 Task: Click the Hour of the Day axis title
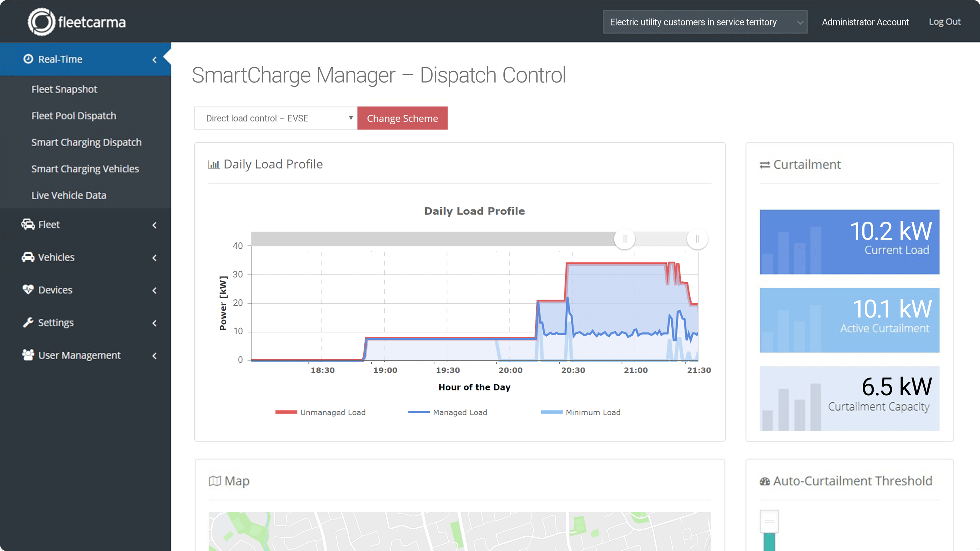[474, 387]
